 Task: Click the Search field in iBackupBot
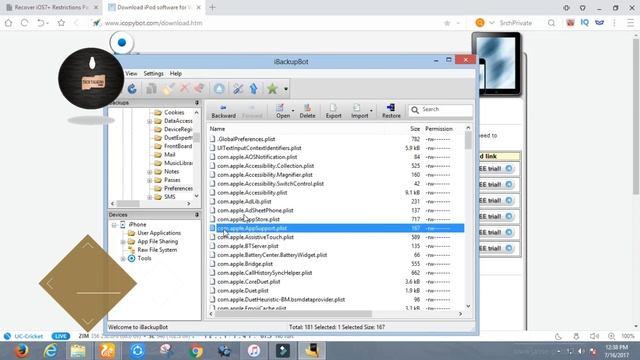(440, 110)
